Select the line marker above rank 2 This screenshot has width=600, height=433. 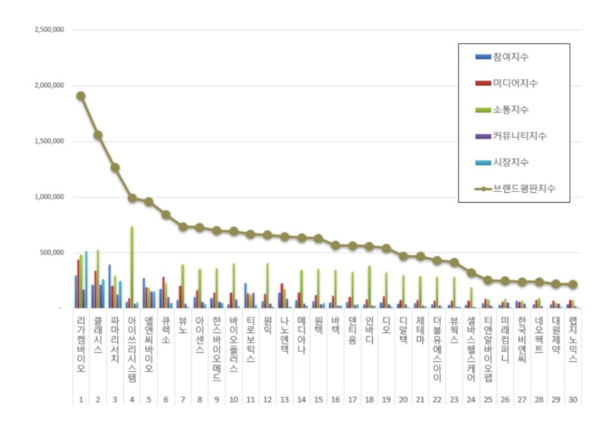click(98, 135)
